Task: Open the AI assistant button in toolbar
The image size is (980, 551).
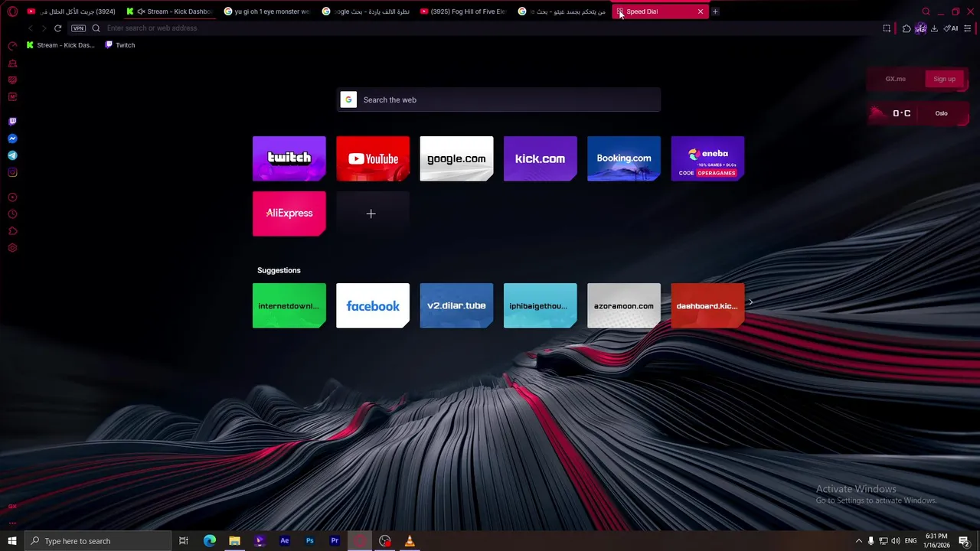Action: tap(951, 28)
